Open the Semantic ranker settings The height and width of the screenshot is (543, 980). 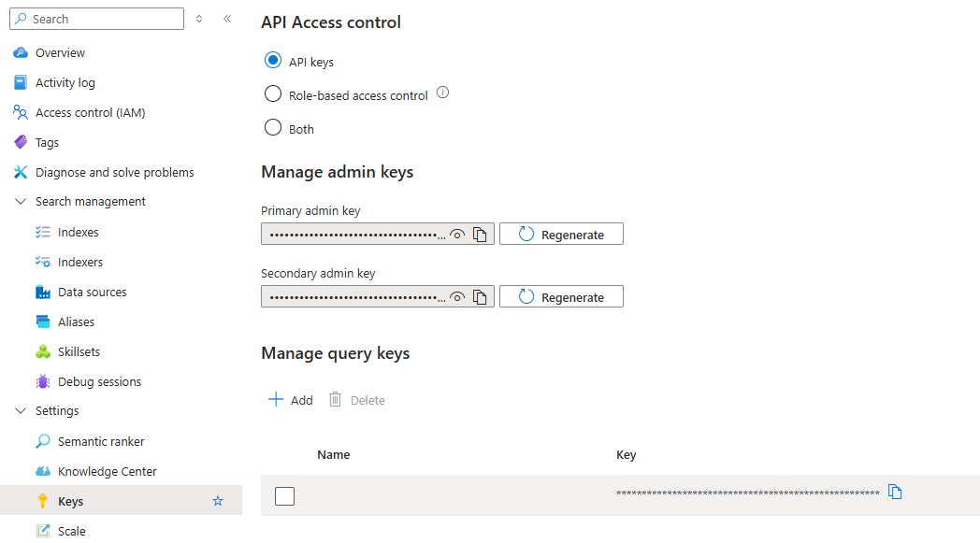click(x=101, y=441)
